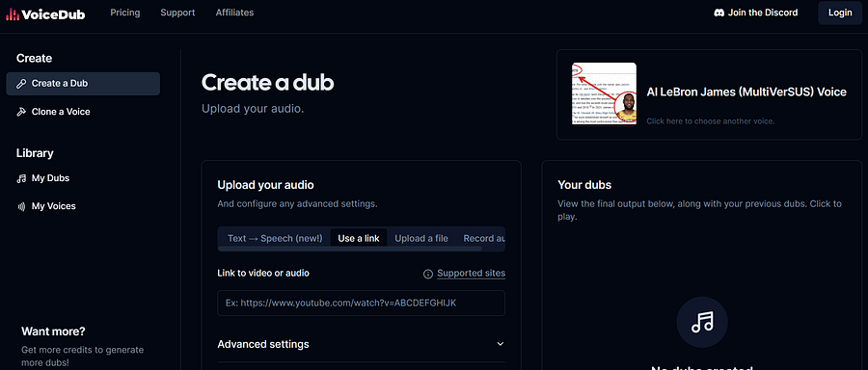Click the Supported sites info icon
Screen dimensions: 868x370
(x=428, y=274)
